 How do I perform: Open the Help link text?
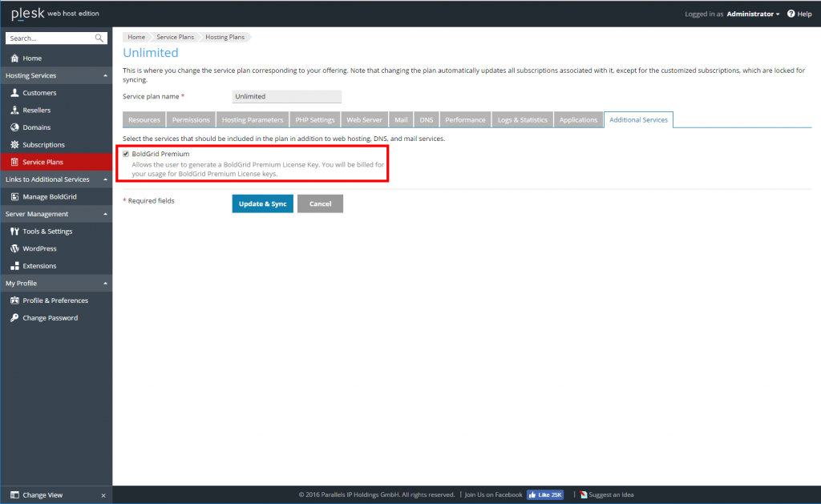(804, 14)
